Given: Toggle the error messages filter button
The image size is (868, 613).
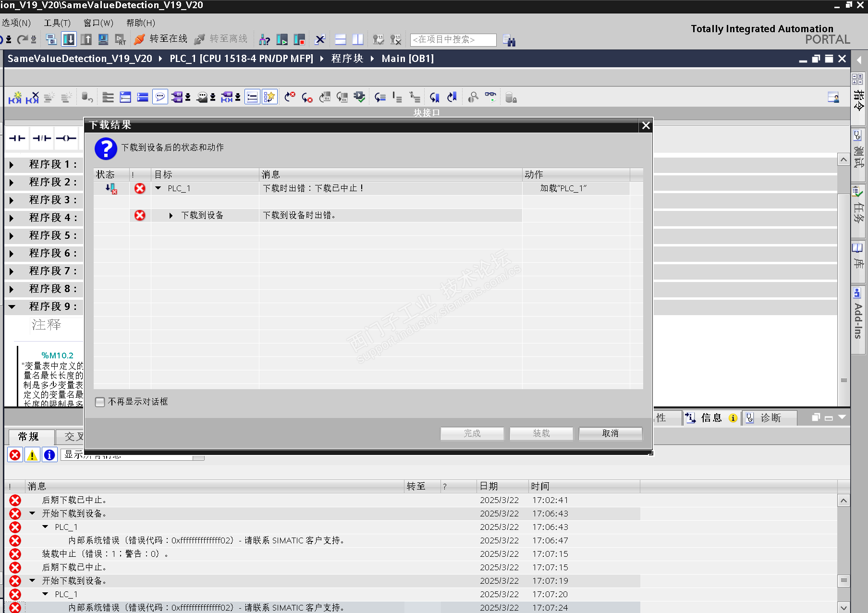Looking at the screenshot, I should [15, 454].
